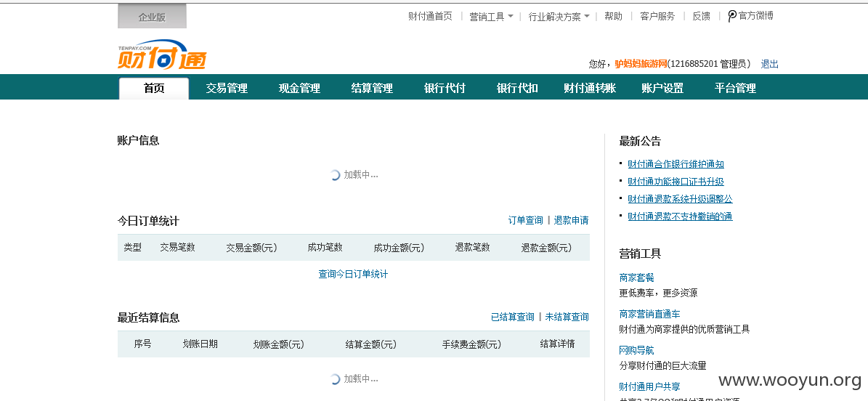Click the 序号 column header
Viewport: 868px width, 401px height.
(x=142, y=344)
